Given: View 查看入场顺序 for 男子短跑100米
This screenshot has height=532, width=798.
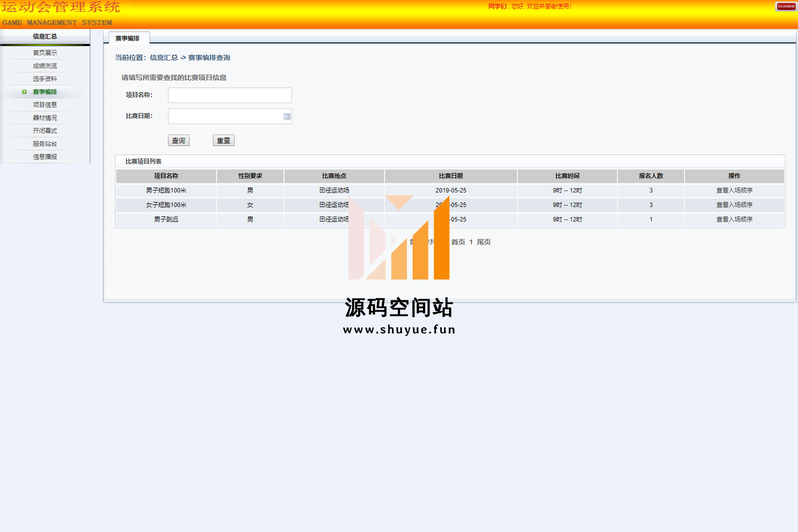Looking at the screenshot, I should pyautogui.click(x=734, y=190).
